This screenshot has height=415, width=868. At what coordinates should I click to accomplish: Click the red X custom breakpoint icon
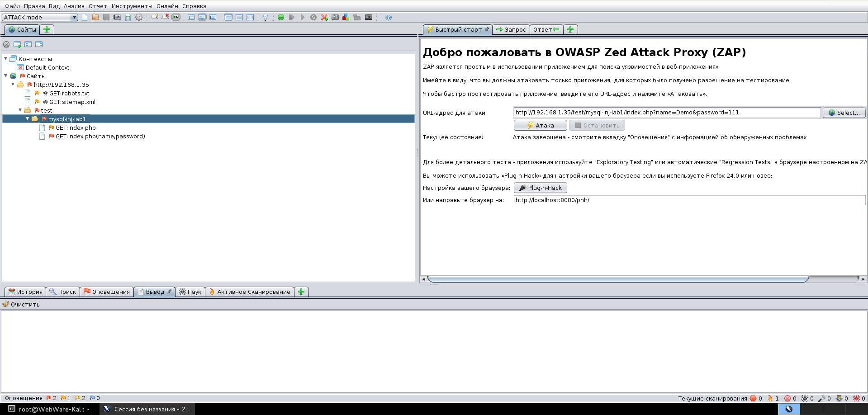[324, 17]
